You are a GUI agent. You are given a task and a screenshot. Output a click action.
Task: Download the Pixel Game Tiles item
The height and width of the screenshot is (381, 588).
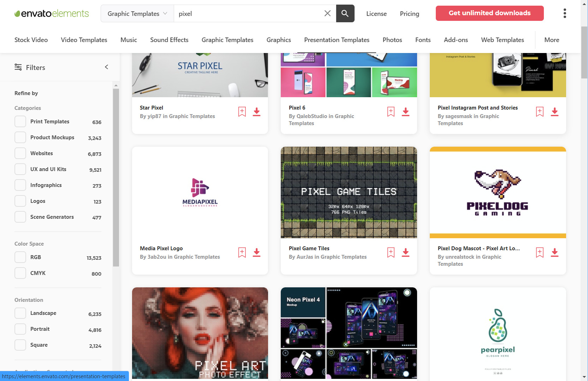[406, 252]
